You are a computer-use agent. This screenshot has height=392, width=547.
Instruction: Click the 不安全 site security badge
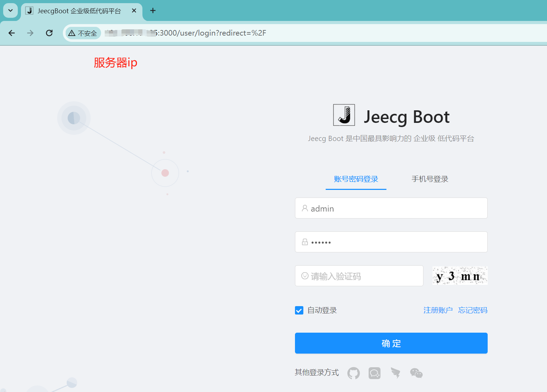click(83, 33)
